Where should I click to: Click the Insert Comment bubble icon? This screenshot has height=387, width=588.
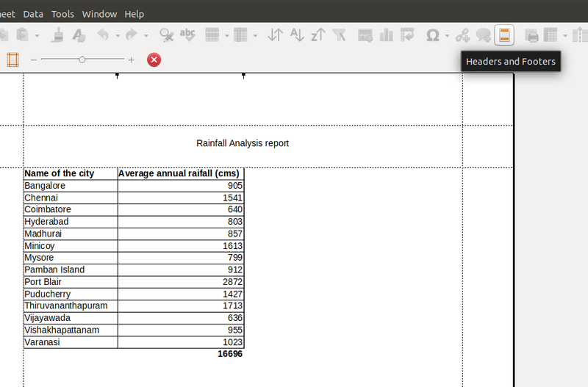pyautogui.click(x=484, y=35)
